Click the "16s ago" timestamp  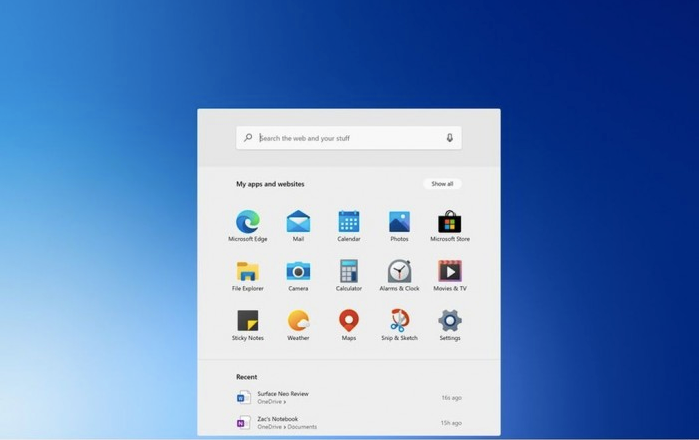tap(451, 398)
